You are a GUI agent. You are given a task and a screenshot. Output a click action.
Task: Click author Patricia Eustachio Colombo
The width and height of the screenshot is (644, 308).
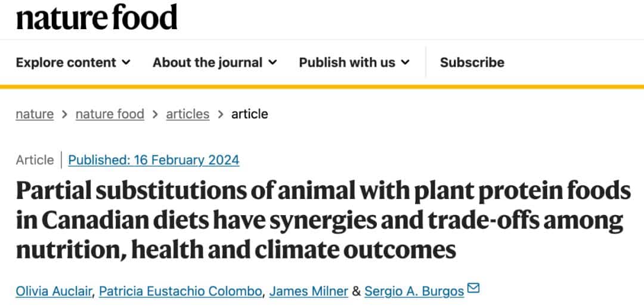[180, 291]
